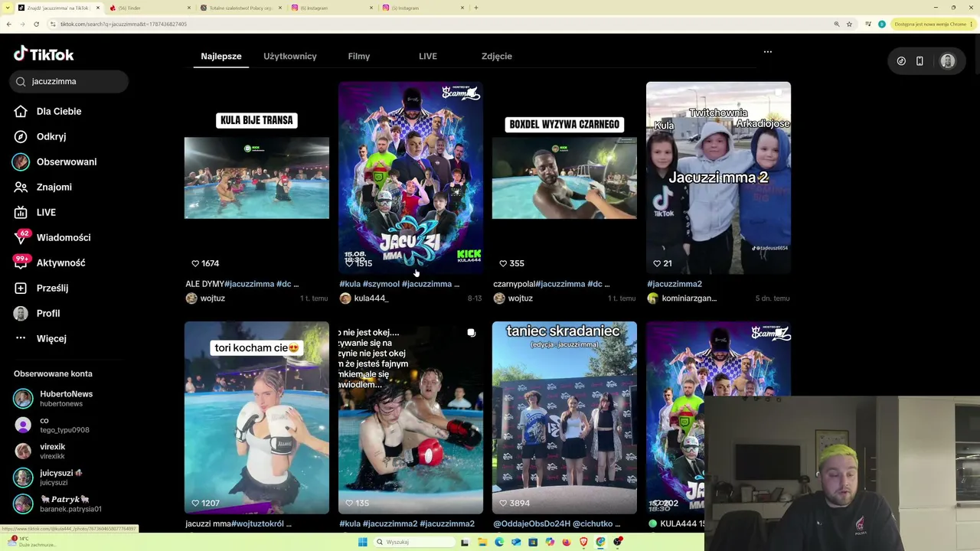Click the Windows taskbar search box
Image resolution: width=980 pixels, height=551 pixels.
coord(413,542)
